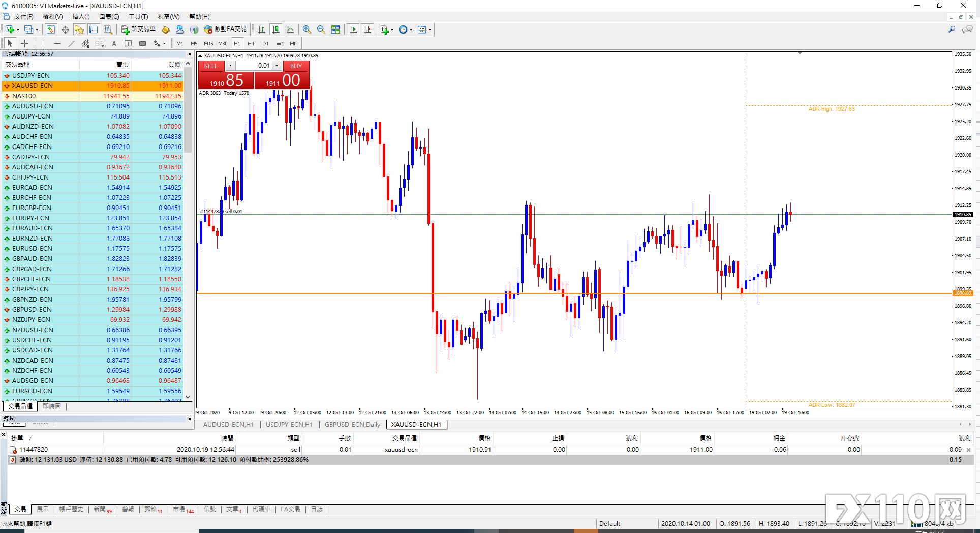Select the vertical line drawing tool
Viewport: 980px width, 533px height.
[x=43, y=44]
